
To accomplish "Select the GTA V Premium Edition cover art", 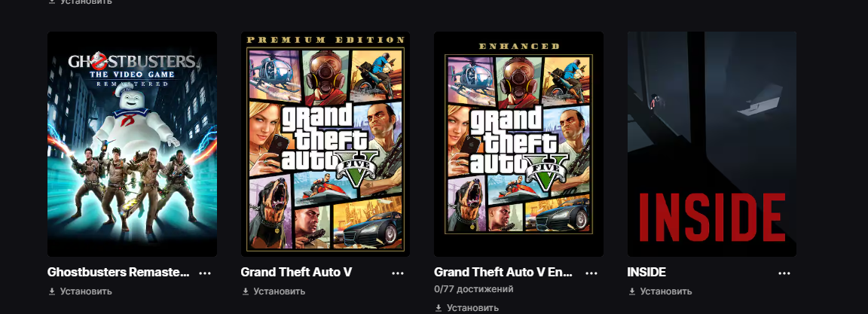I will click(325, 144).
